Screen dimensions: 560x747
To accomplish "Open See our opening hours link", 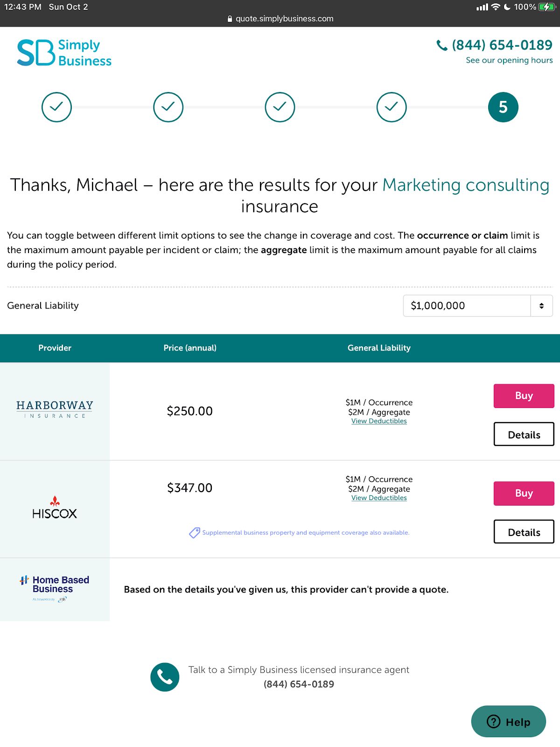I will tap(509, 60).
